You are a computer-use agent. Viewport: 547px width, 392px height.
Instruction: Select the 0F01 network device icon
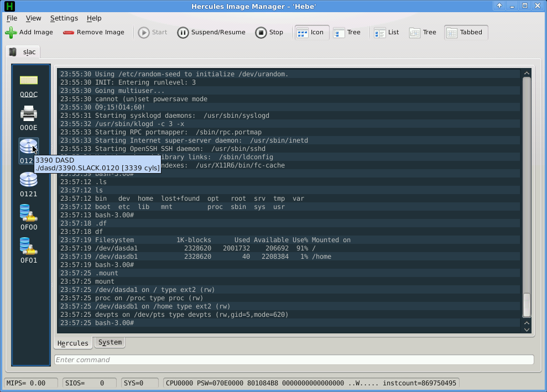click(x=29, y=250)
